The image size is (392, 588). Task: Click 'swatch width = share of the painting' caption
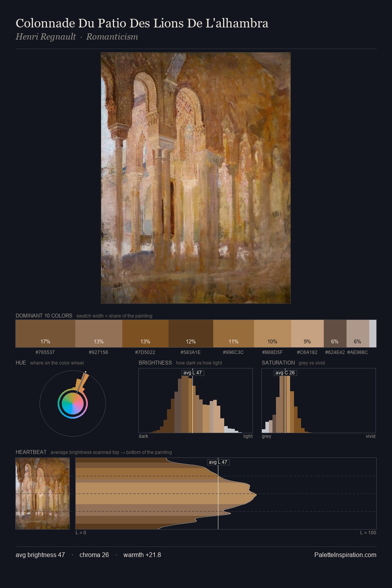(x=114, y=316)
